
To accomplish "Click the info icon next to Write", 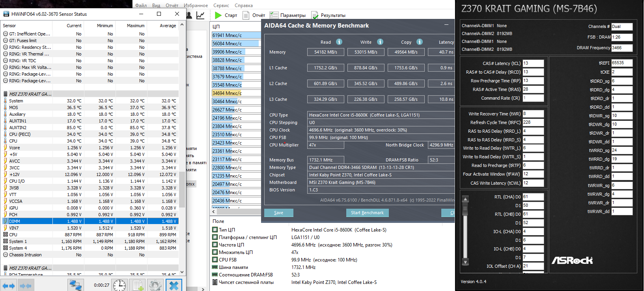I will (x=380, y=42).
